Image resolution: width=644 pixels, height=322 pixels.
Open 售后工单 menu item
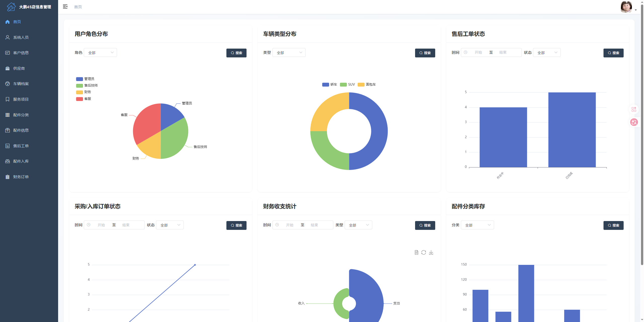[x=29, y=146]
